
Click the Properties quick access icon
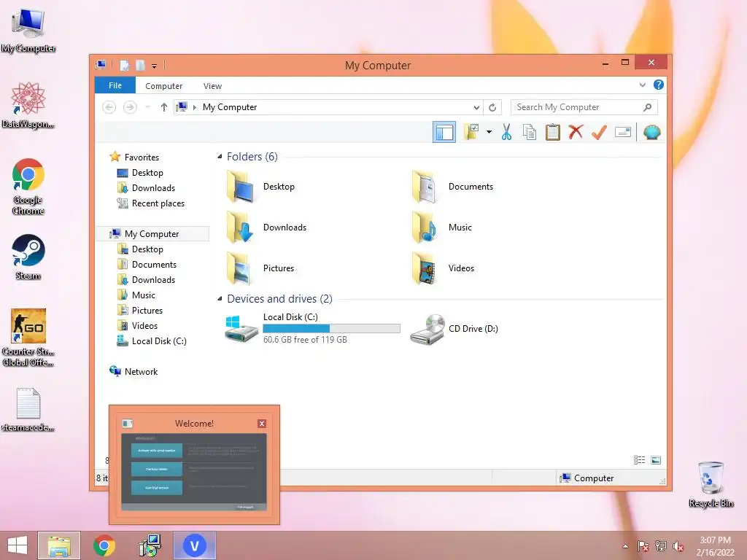click(124, 65)
